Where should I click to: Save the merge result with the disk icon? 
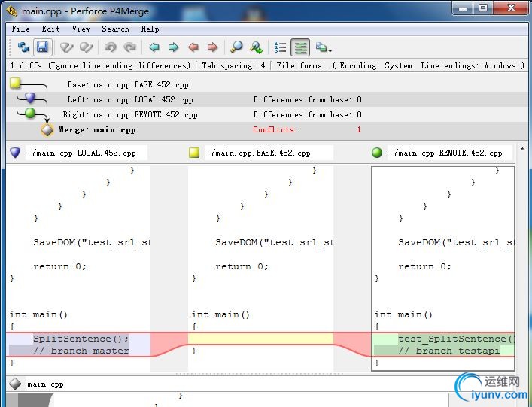[x=42, y=47]
